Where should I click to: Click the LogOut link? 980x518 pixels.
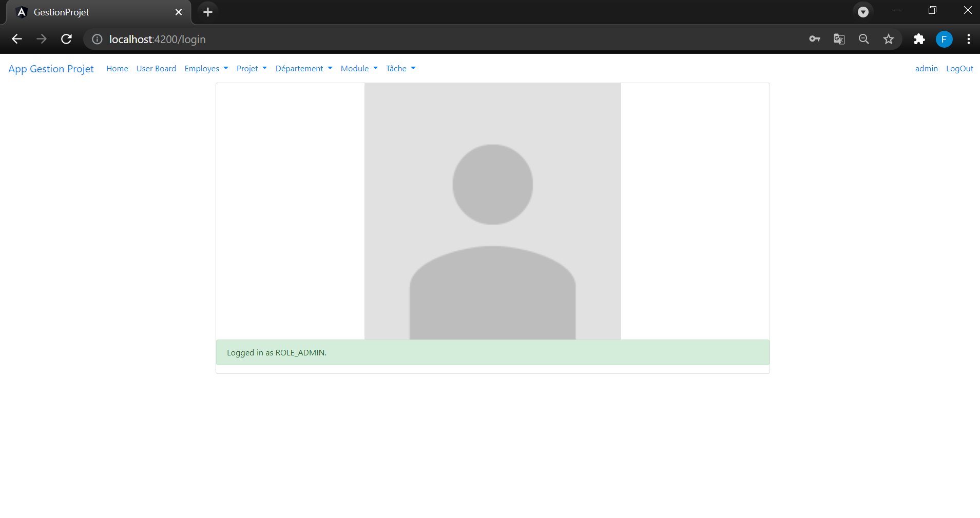[x=959, y=68]
